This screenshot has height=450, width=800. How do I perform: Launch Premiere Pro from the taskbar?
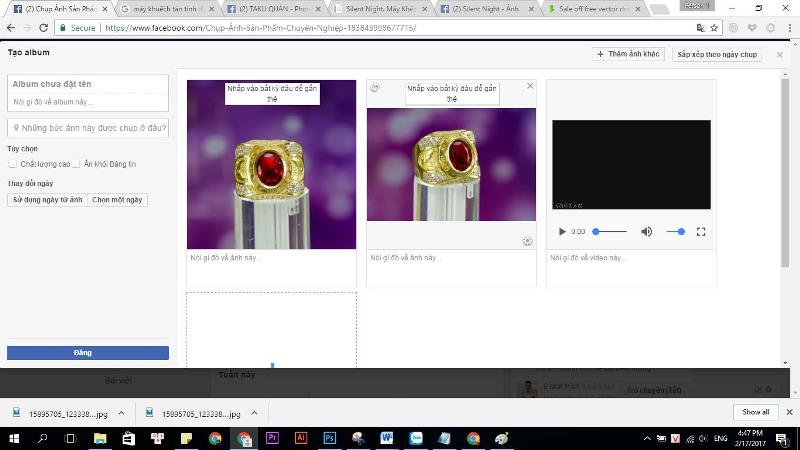(x=272, y=438)
